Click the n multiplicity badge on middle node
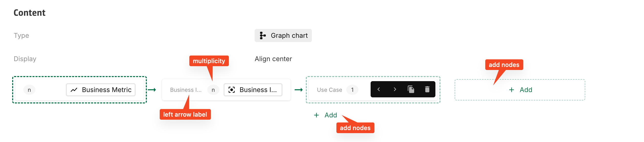Image resolution: width=644 pixels, height=142 pixels. 213,90
